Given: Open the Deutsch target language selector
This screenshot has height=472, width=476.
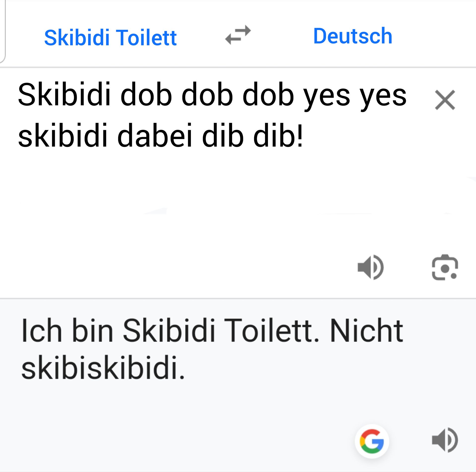Looking at the screenshot, I should (x=353, y=36).
